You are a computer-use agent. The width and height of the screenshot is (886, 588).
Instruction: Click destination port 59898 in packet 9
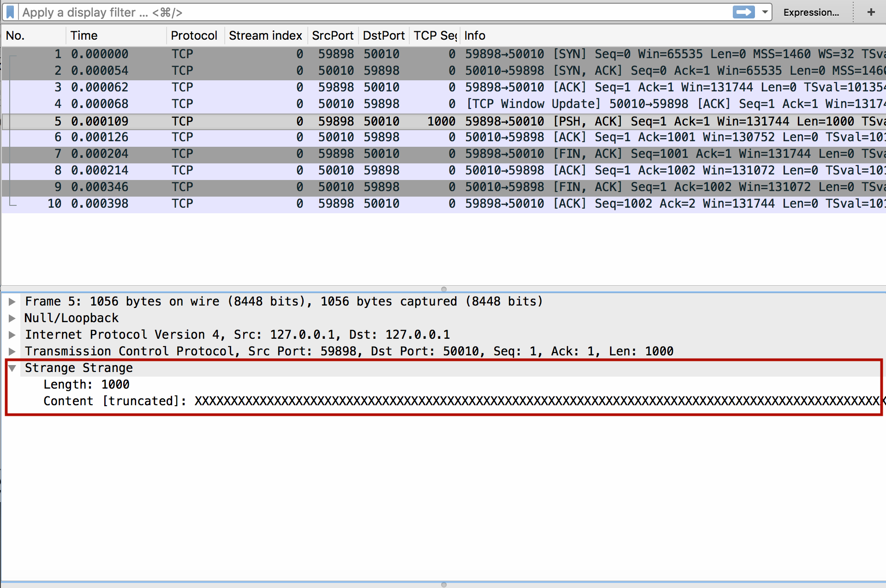pyautogui.click(x=381, y=187)
